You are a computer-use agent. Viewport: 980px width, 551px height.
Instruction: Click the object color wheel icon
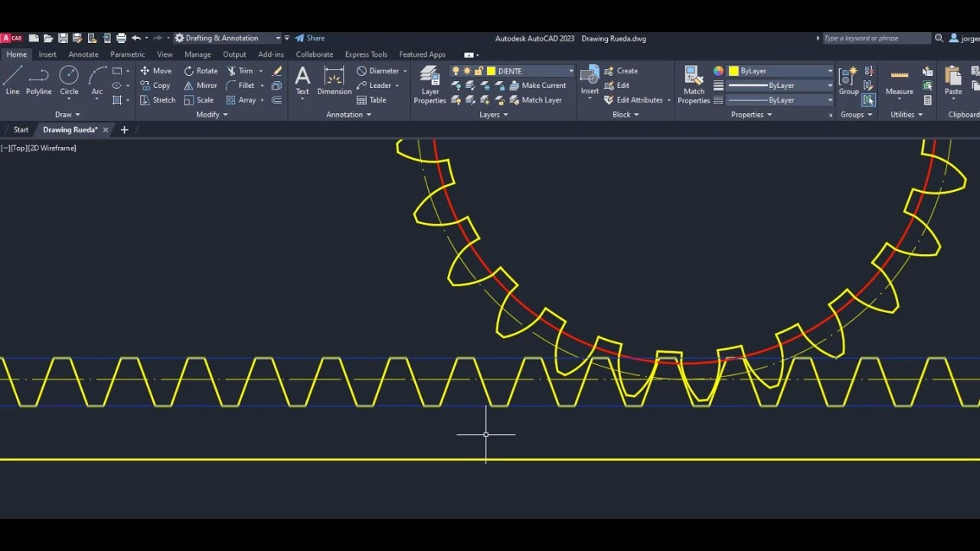(718, 70)
